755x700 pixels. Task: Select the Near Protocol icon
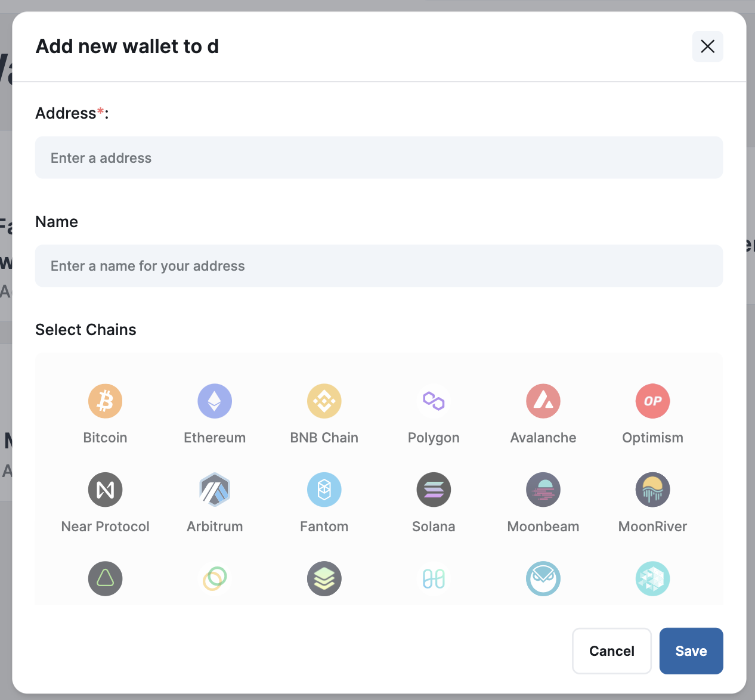pos(106,490)
